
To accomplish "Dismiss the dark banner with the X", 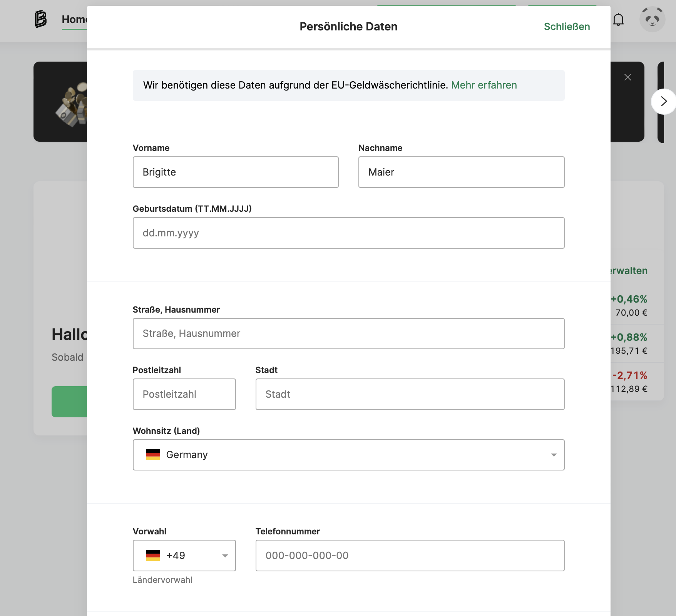I will coord(627,77).
